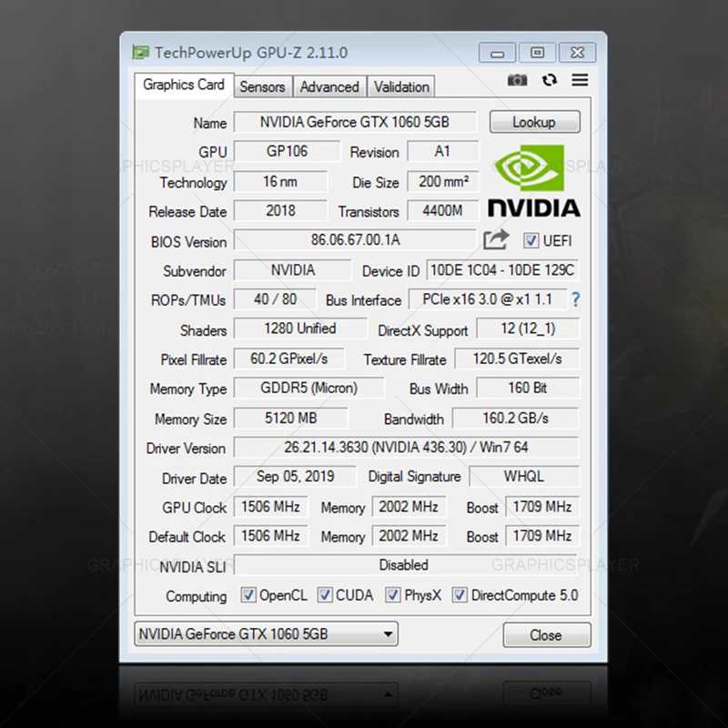Maximize the GPU-Z window
The width and height of the screenshot is (728, 728).
[x=537, y=53]
